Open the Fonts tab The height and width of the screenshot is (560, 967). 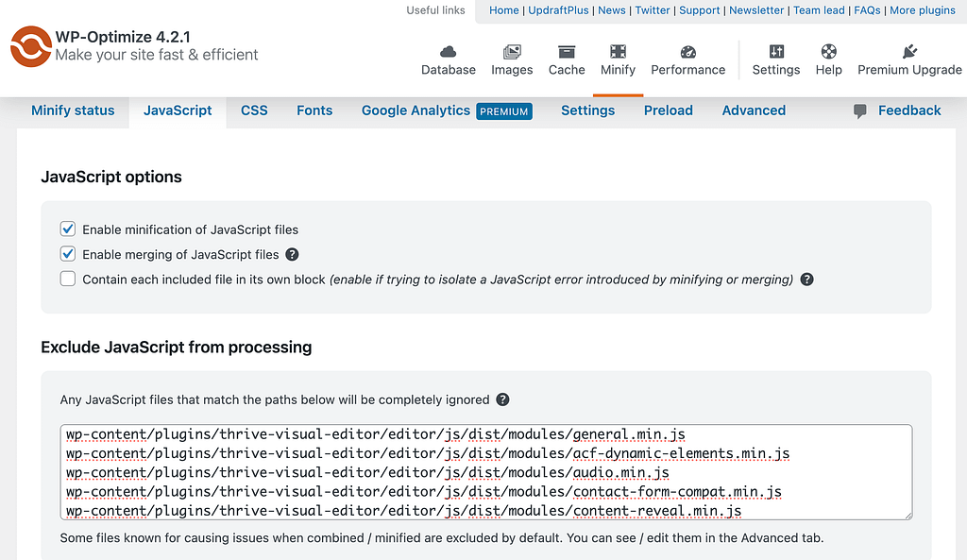pos(314,110)
